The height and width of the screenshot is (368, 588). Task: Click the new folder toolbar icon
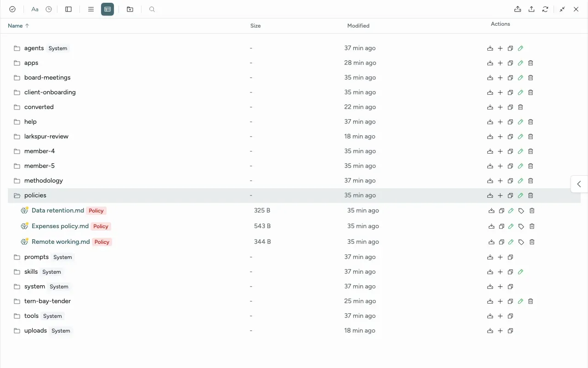click(130, 9)
